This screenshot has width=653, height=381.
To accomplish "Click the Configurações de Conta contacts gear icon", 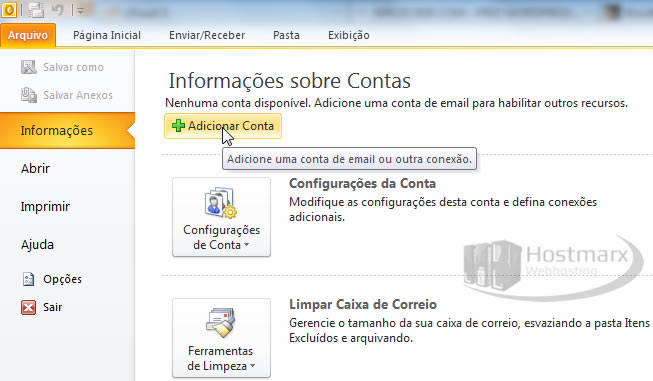I will pos(221,203).
